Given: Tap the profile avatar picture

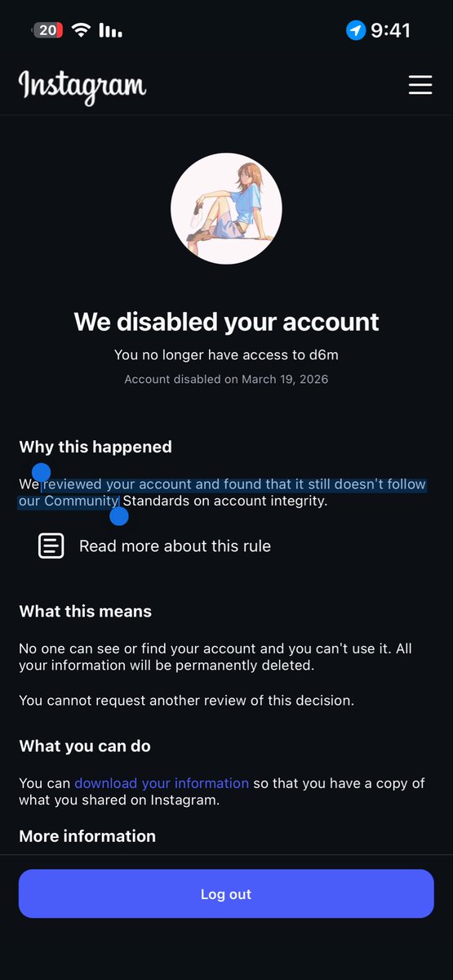Looking at the screenshot, I should [226, 208].
